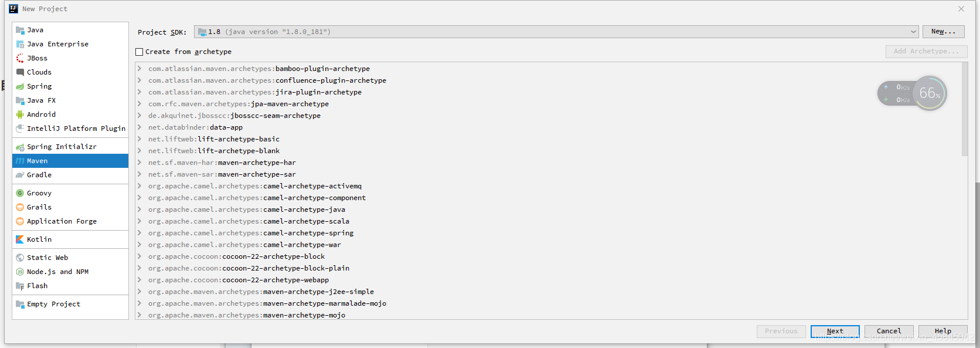Screen dimensions: 980x348
Task: Click the Java FX folder icon
Action: tap(20, 100)
